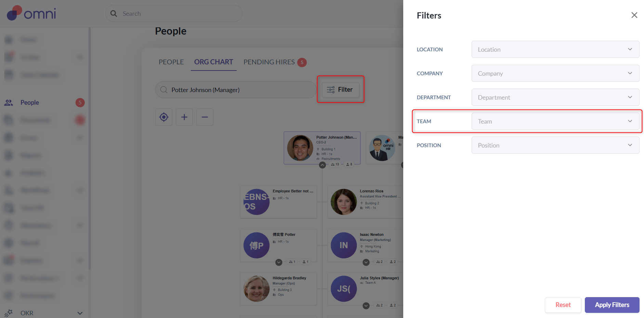Open Potter Johnson's photo
Screen dimensions: 644x318
(x=300, y=148)
